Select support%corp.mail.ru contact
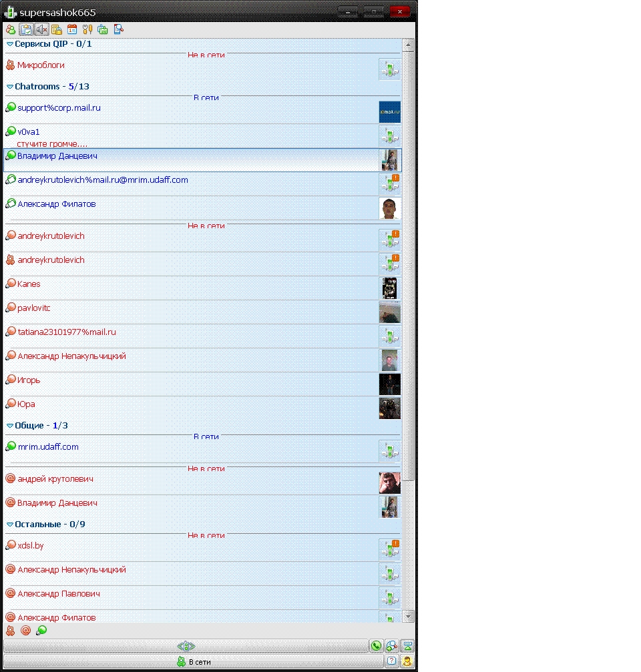 (202, 112)
